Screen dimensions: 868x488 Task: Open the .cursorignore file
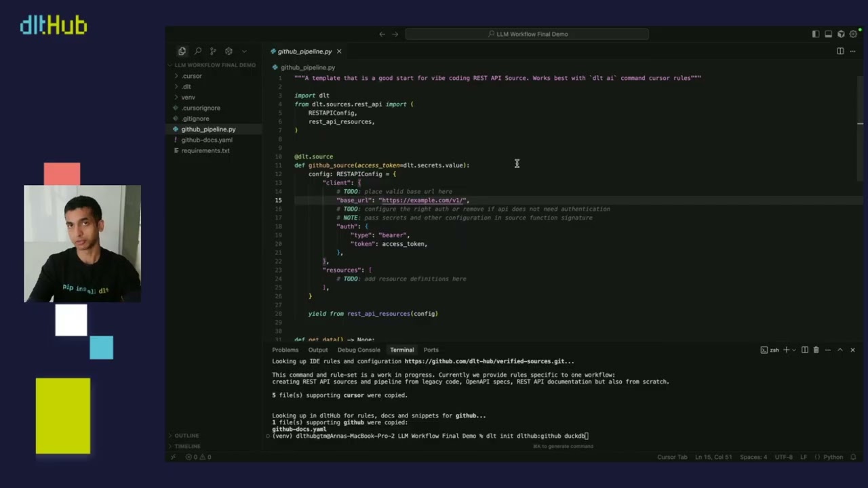click(x=201, y=108)
